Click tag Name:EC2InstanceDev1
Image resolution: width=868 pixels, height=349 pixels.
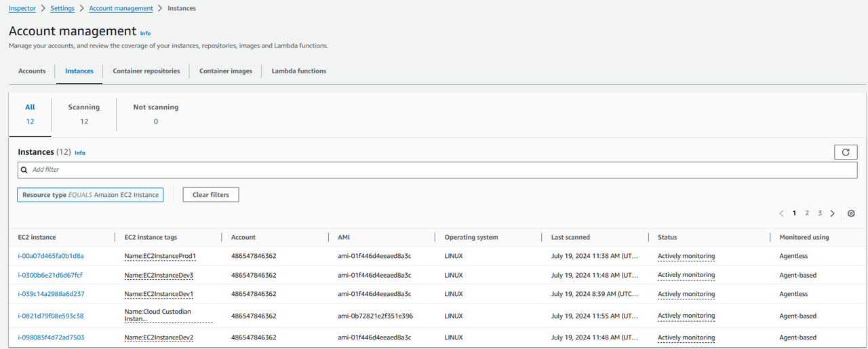[159, 294]
